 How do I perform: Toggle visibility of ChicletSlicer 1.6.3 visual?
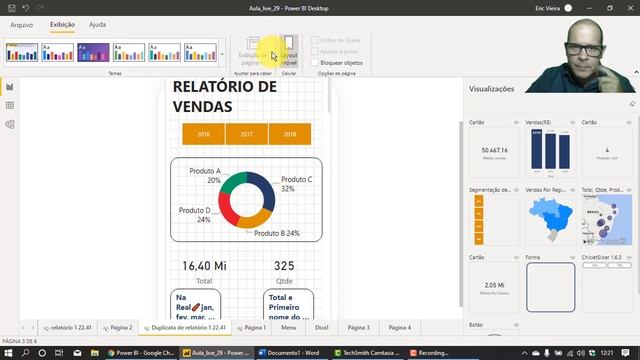click(629, 258)
